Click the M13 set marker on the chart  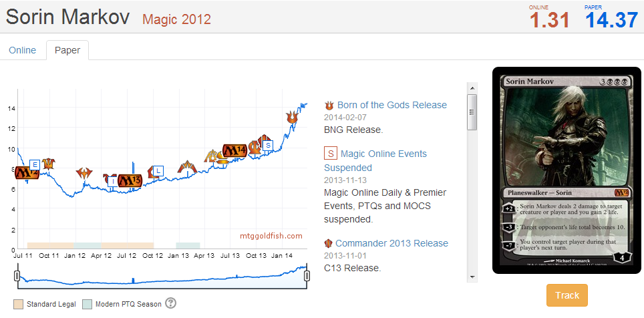click(x=129, y=180)
